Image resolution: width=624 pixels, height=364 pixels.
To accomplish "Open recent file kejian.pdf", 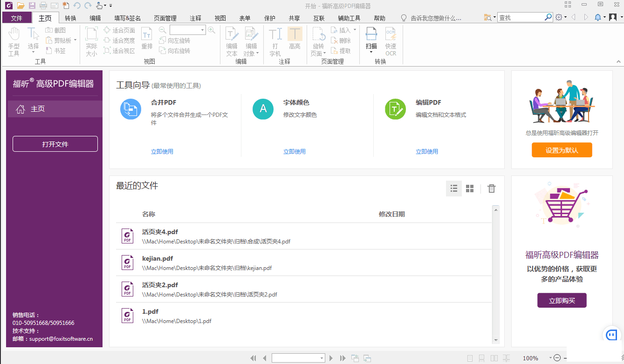I will tap(303, 263).
